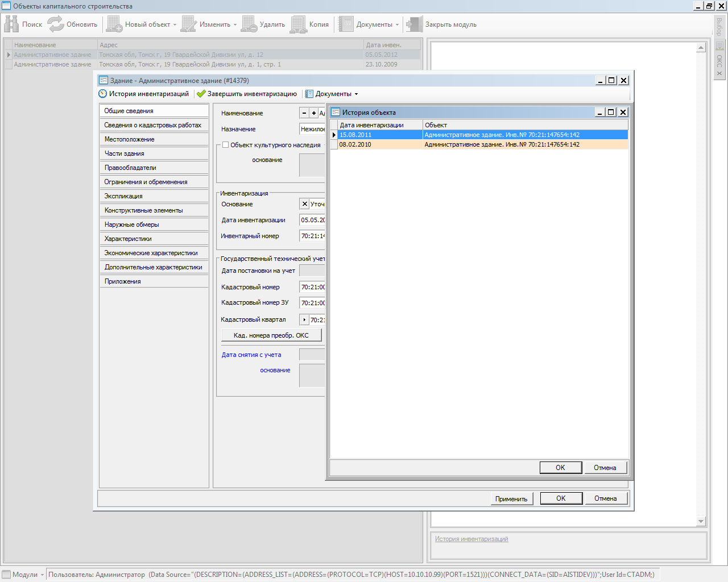The height and width of the screenshot is (582, 728).
Task: Click История инвентаризаций link at bottom
Action: (x=471, y=539)
